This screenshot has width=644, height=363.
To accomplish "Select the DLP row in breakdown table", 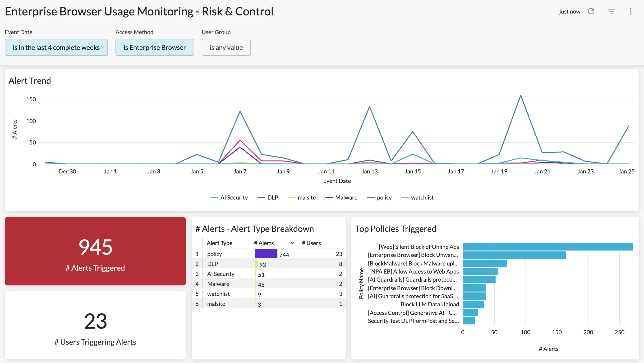I will click(212, 264).
